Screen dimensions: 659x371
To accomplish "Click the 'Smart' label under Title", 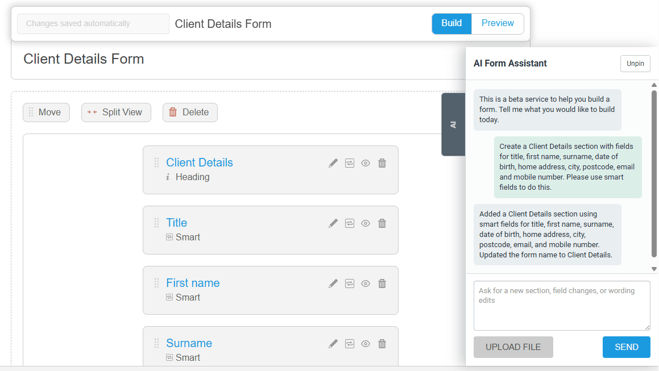I will pyautogui.click(x=187, y=237).
